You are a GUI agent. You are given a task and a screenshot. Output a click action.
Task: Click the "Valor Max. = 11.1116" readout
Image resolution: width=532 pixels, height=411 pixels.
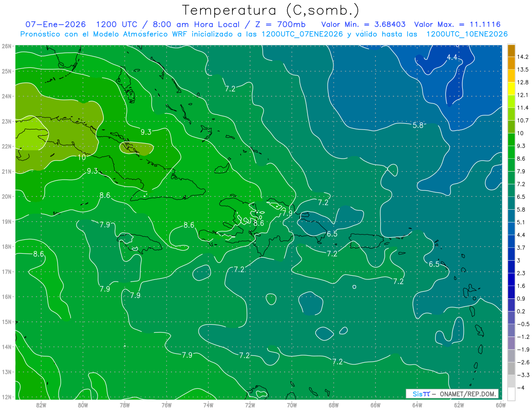[x=458, y=24]
